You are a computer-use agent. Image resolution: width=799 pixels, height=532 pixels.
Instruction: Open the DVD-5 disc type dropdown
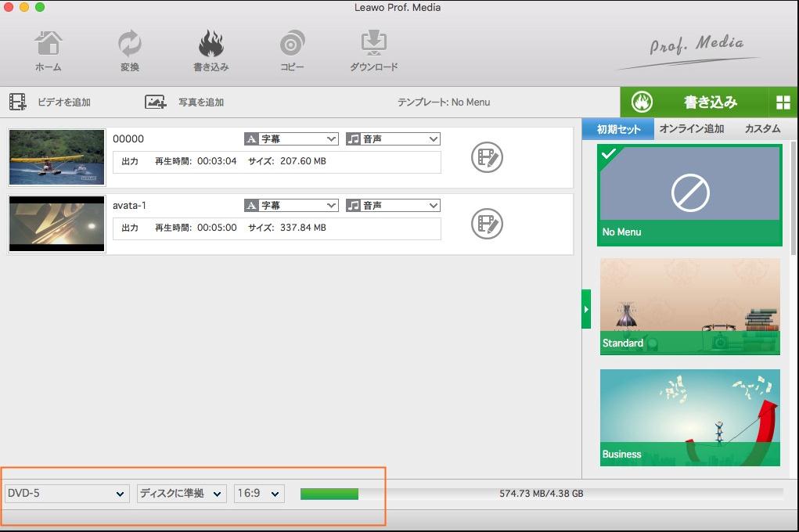coord(67,493)
